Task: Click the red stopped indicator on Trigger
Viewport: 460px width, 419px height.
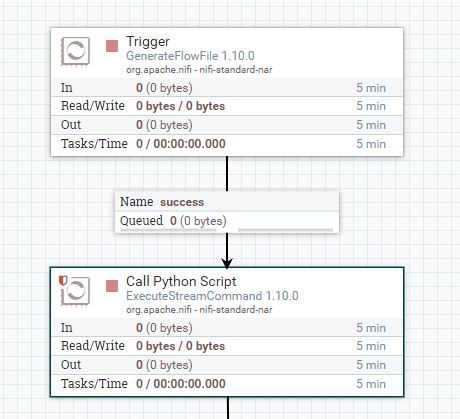Action: click(112, 46)
